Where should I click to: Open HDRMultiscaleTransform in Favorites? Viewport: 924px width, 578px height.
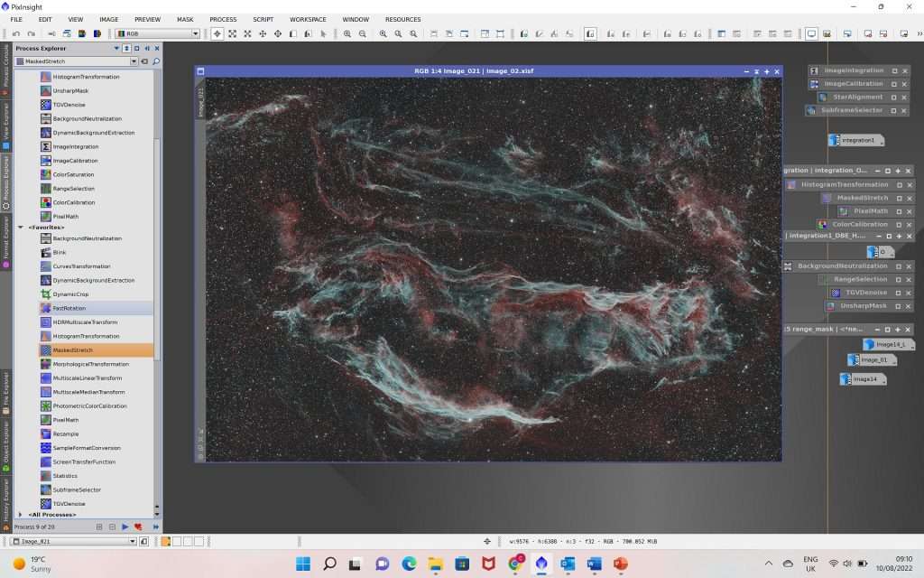pos(85,322)
